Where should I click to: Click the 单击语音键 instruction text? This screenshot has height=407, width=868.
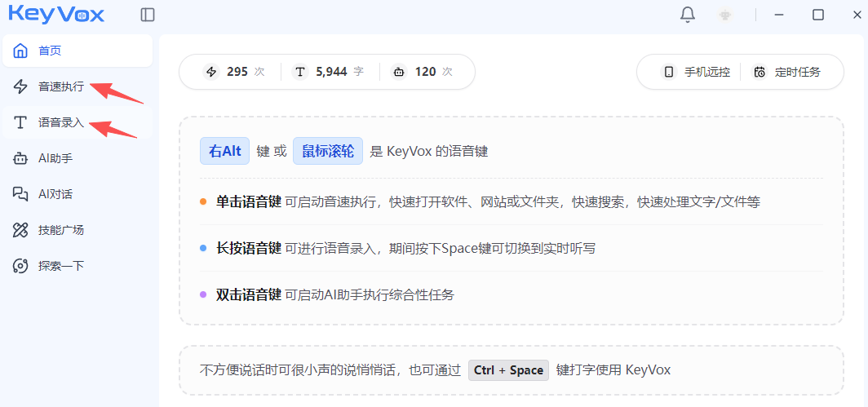coord(488,202)
